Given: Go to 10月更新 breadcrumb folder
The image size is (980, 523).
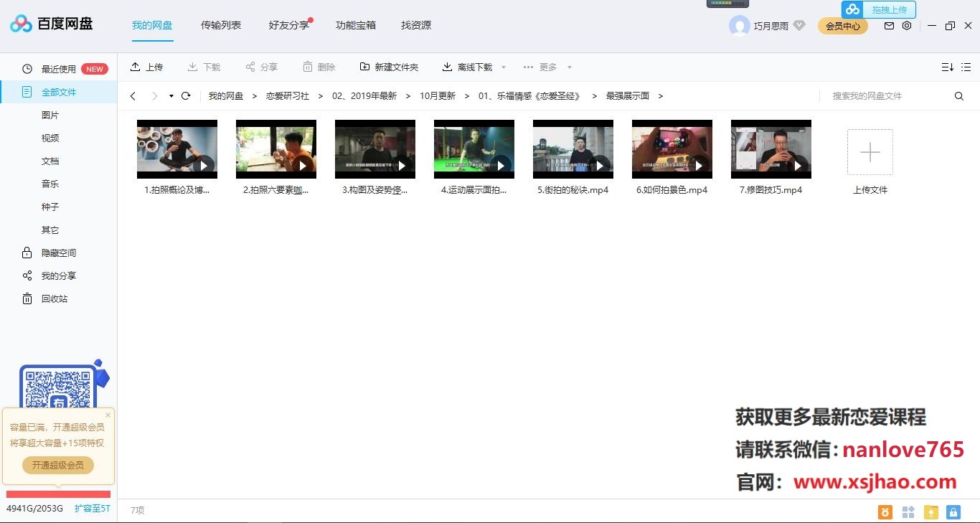Looking at the screenshot, I should pyautogui.click(x=438, y=95).
